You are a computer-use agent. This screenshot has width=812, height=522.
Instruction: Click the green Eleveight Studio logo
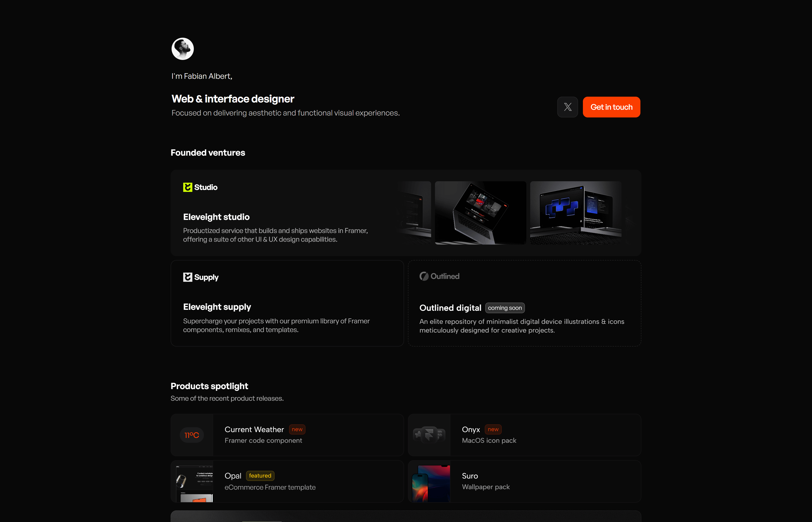point(187,187)
